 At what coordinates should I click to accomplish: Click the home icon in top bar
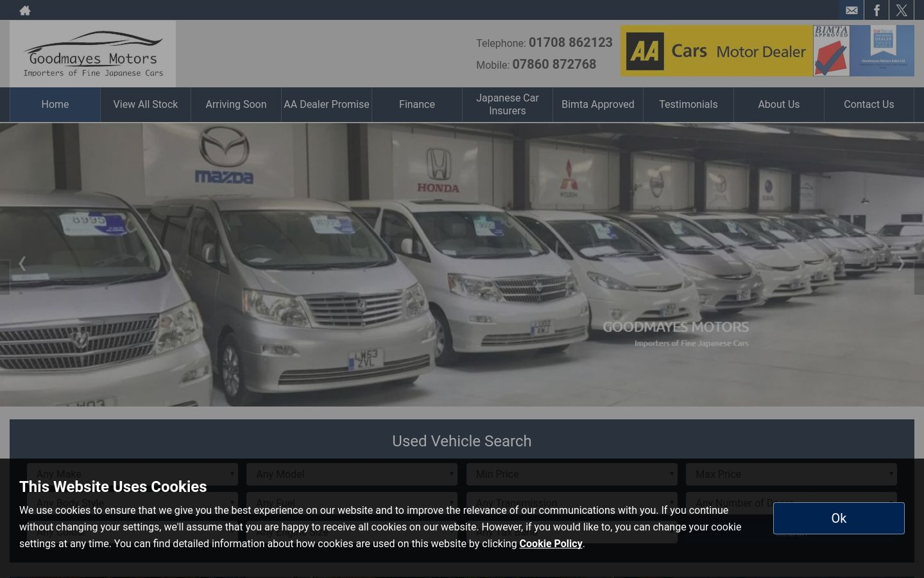[25, 10]
